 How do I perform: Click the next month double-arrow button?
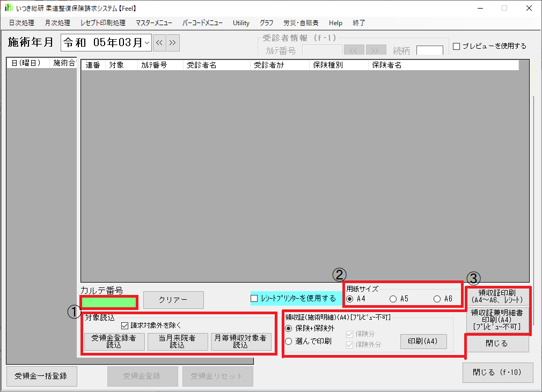pyautogui.click(x=173, y=42)
